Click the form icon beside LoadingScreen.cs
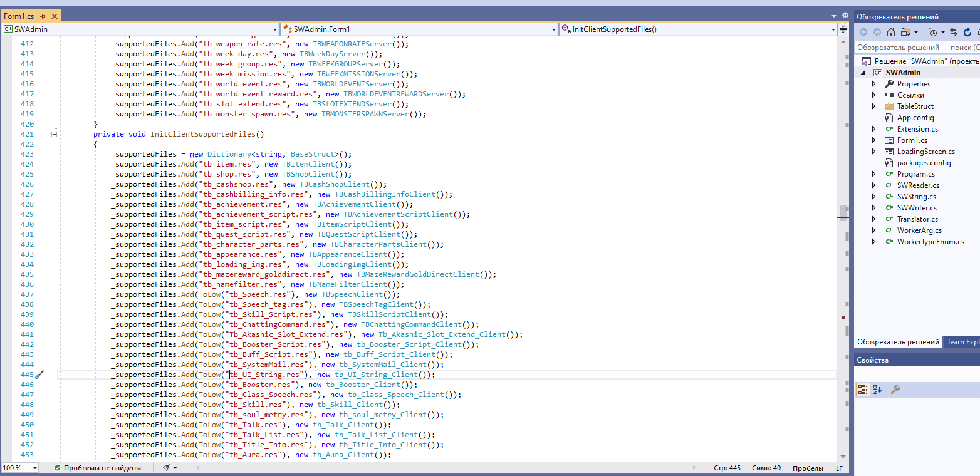980x476 pixels. point(889,152)
